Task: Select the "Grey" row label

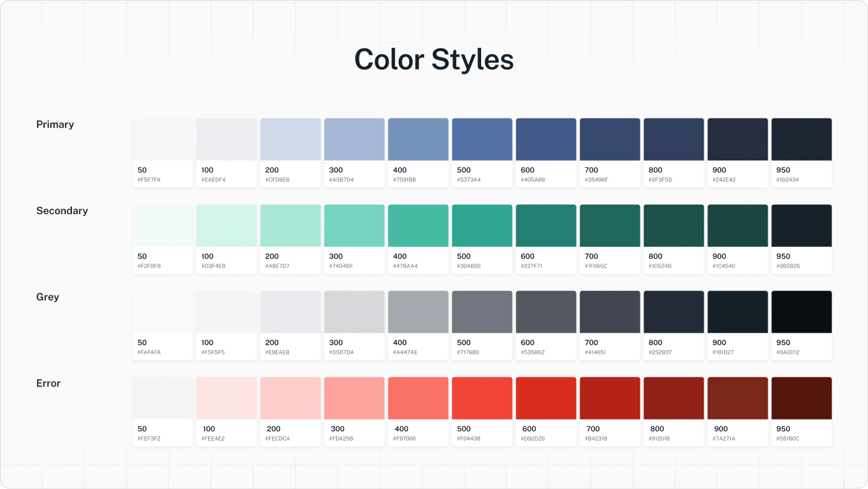Action: [48, 297]
